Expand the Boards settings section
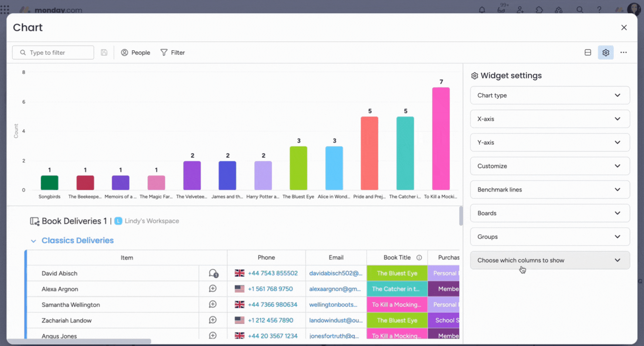Viewport: 644px width, 346px height. click(x=549, y=213)
